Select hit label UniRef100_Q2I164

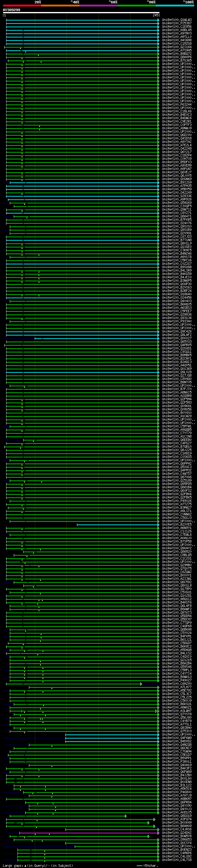[177, 47]
